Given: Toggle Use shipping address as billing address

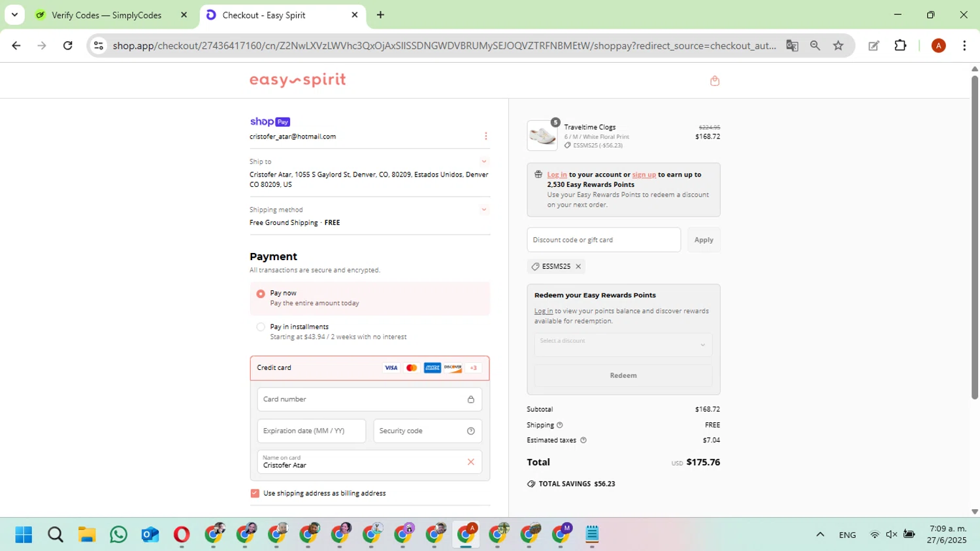Looking at the screenshot, I should coord(255,493).
